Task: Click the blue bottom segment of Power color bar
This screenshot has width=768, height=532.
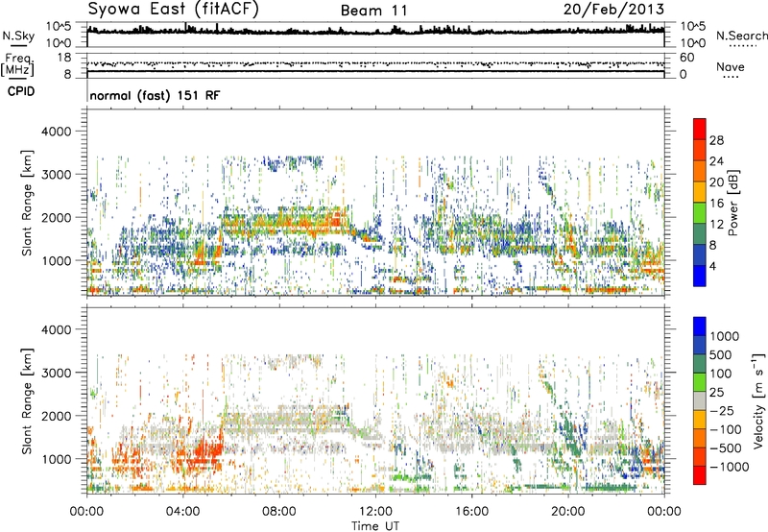Action: point(700,276)
